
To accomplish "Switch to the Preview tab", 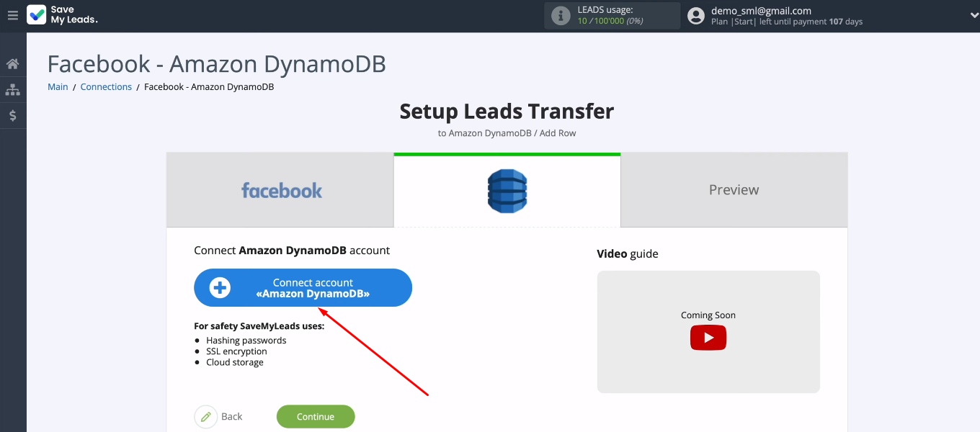I will (734, 191).
